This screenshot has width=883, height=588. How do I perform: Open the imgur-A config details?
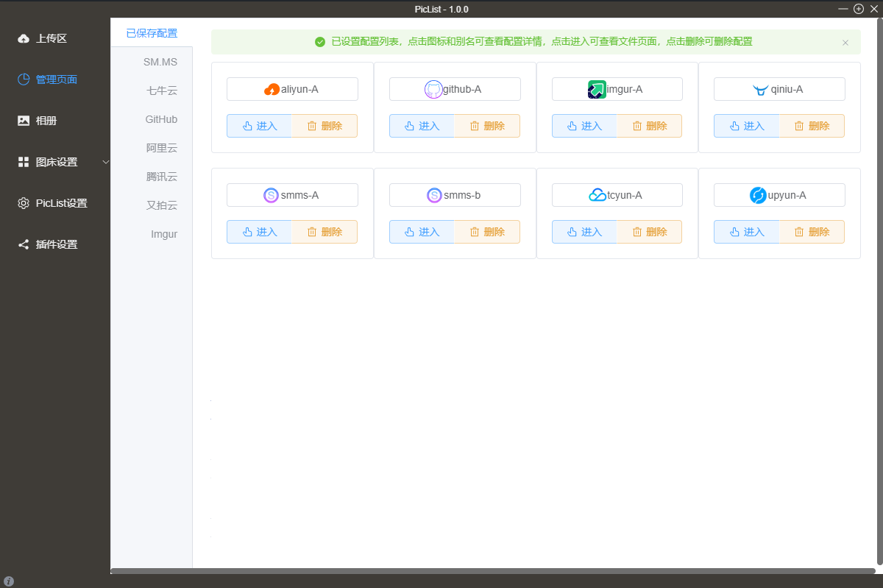tap(617, 89)
